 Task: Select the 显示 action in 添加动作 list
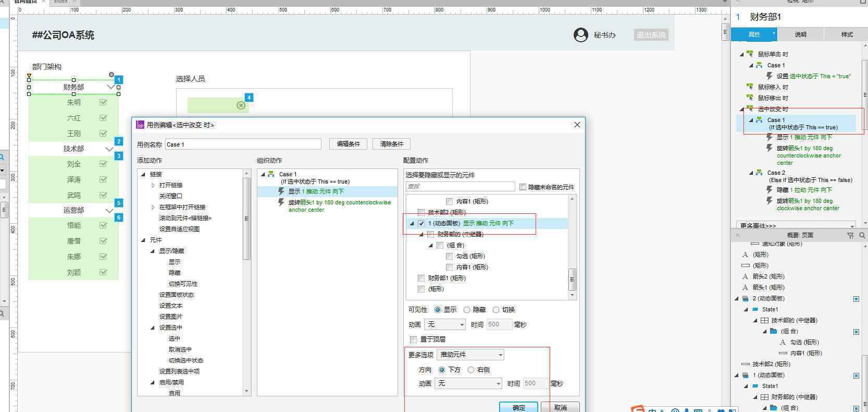(175, 262)
